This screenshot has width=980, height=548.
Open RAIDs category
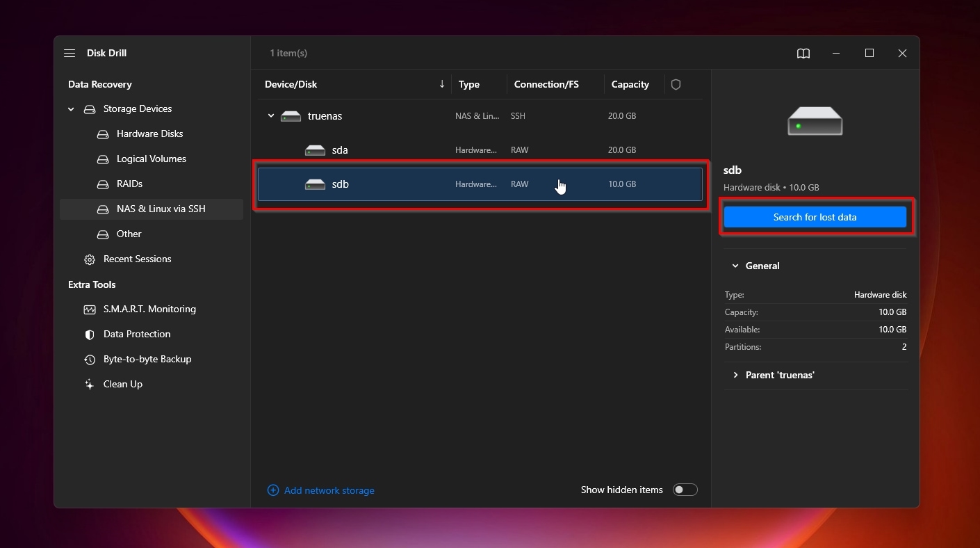129,184
